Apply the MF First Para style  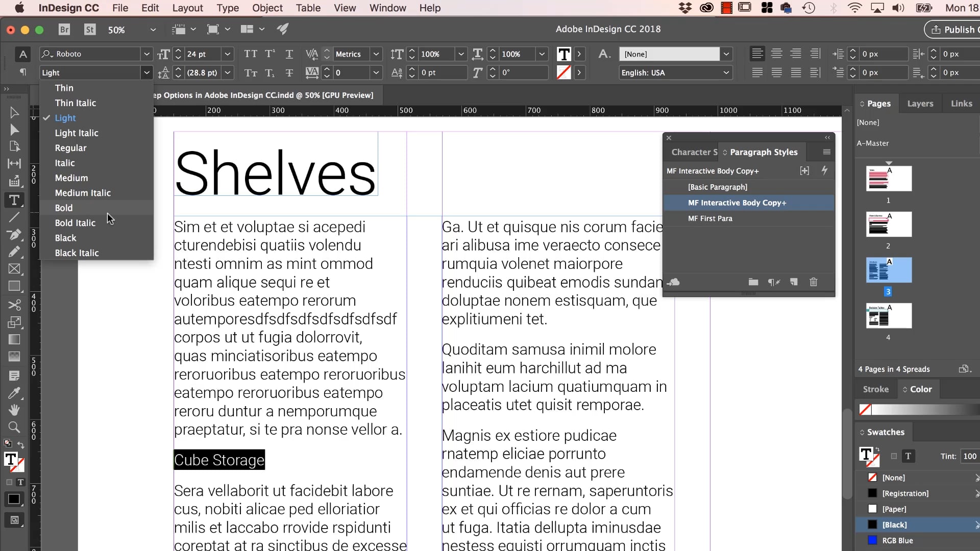tap(710, 218)
